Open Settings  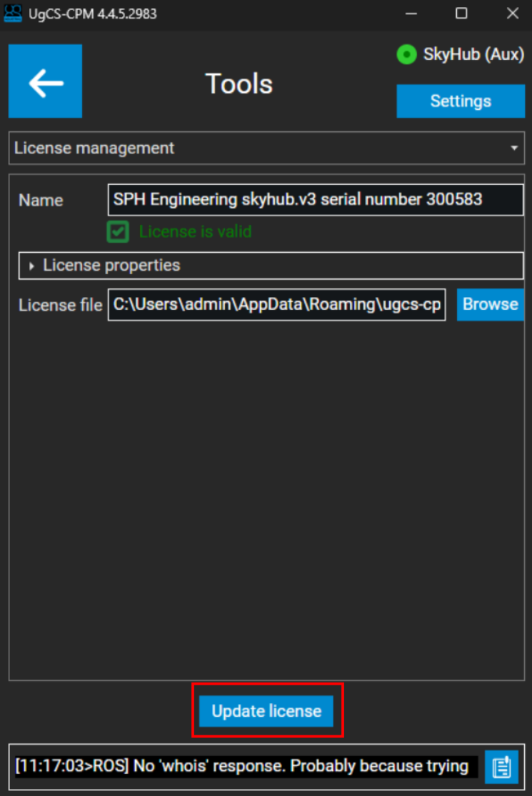coord(461,101)
